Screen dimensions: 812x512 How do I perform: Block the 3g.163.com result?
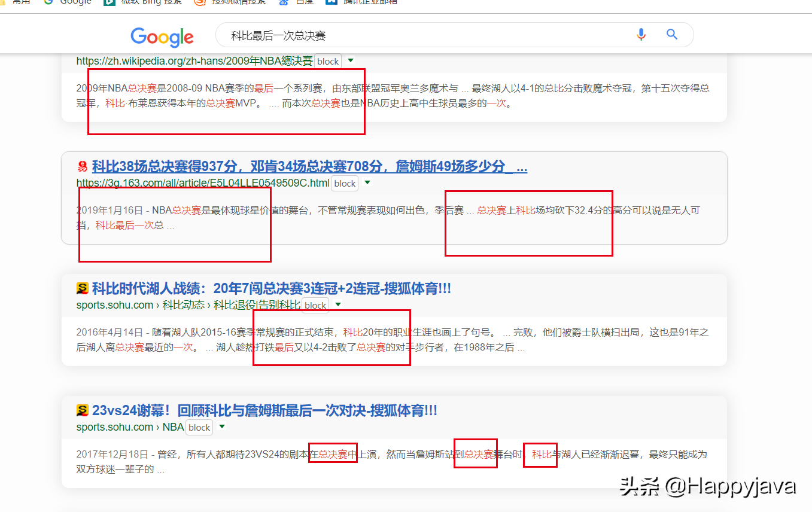pyautogui.click(x=345, y=184)
